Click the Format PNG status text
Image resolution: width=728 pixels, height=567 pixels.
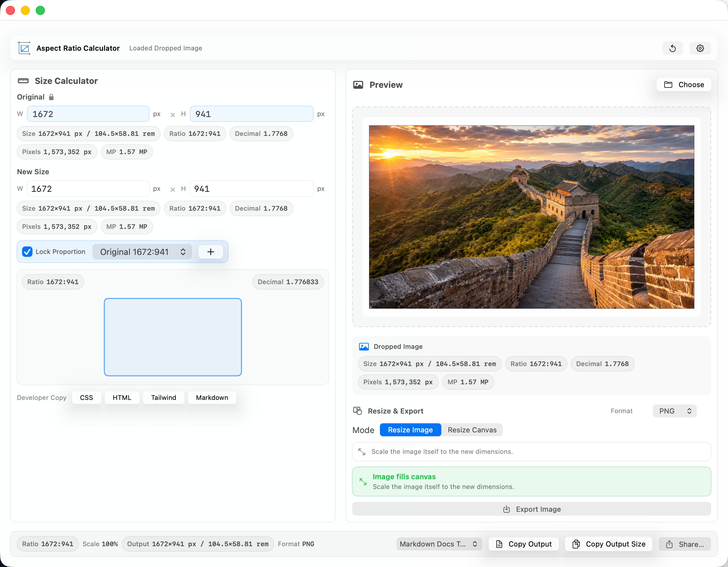pos(296,544)
